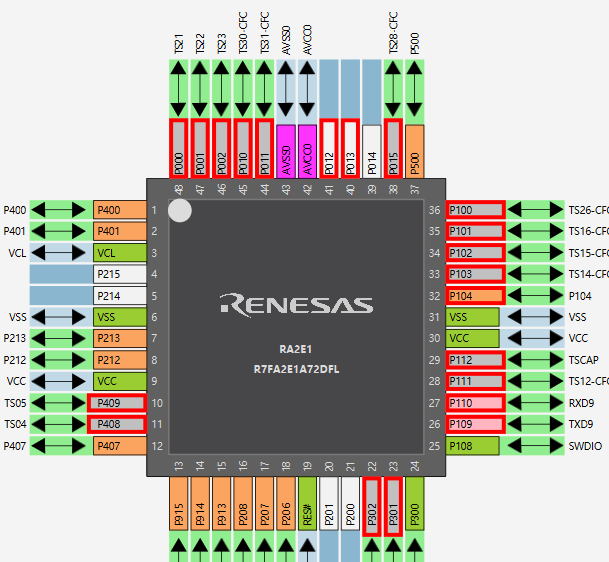Click pin P103 at pin 33

(476, 274)
